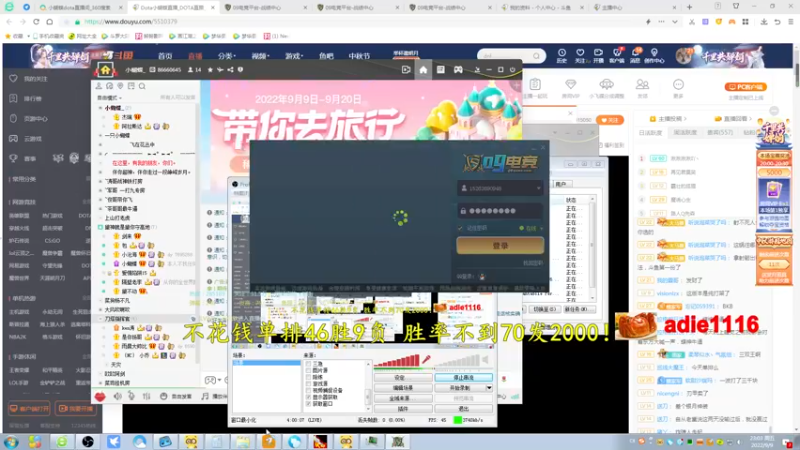Toggle the third source checkbox in OBS sources list

tap(308, 377)
